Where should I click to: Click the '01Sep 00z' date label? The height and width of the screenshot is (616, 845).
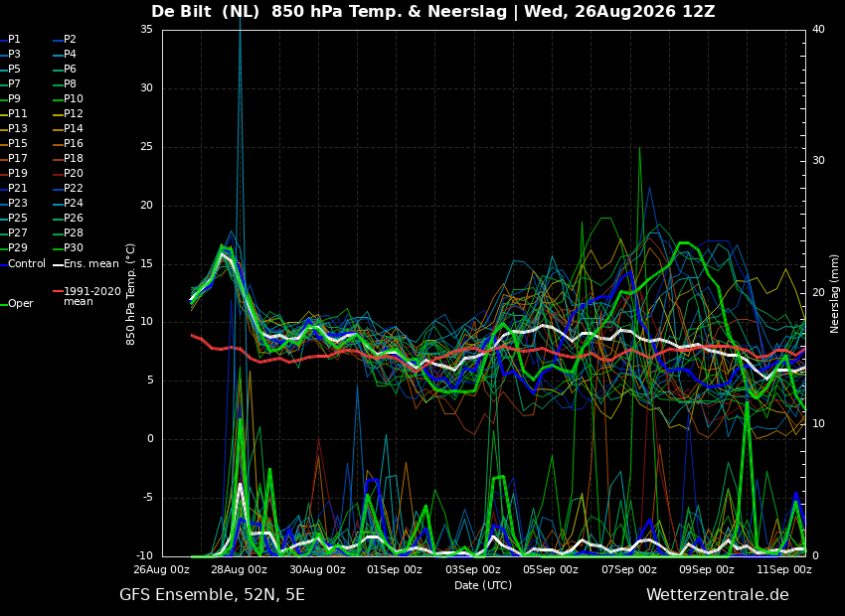[x=395, y=569]
